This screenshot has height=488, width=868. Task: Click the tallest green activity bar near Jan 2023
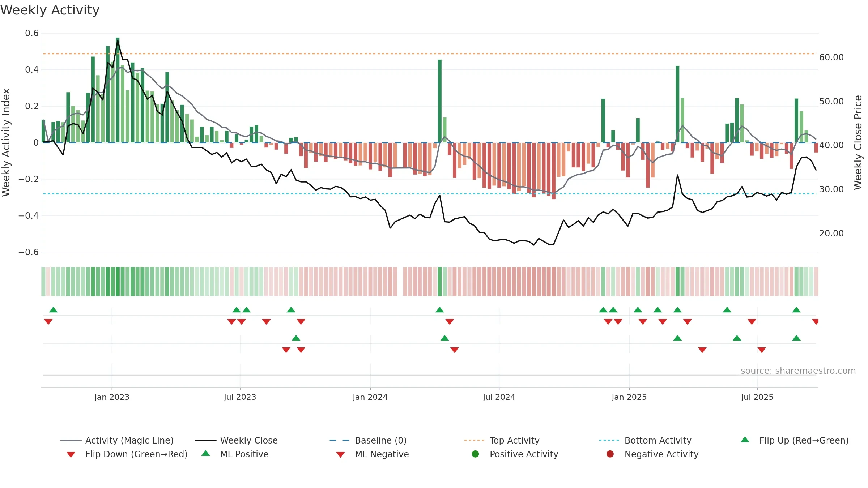point(118,90)
